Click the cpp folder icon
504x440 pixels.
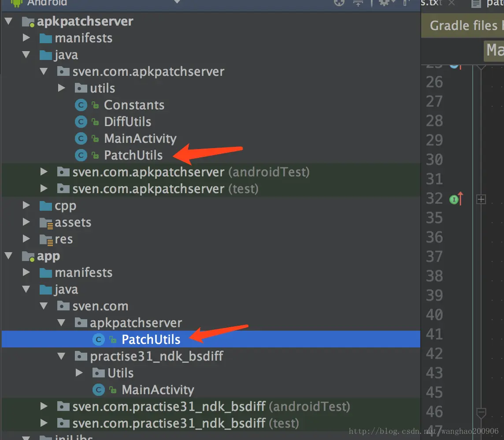click(x=46, y=206)
